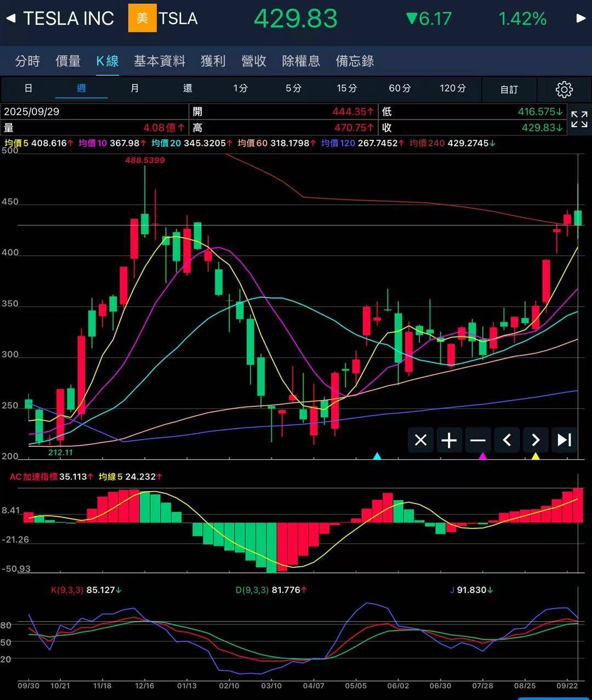Switch to the 分時 tab
Image resolution: width=592 pixels, height=700 pixels.
click(27, 61)
